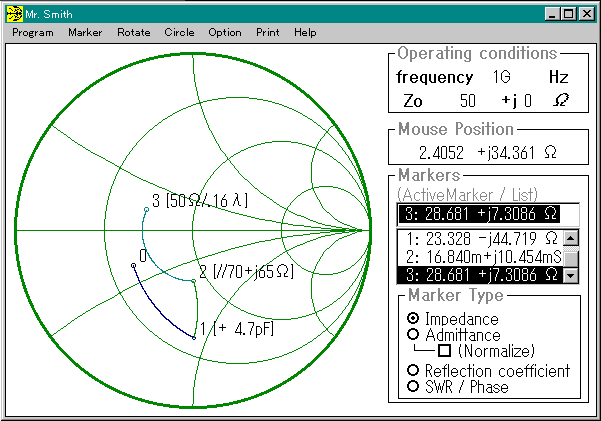Click the marker list scroll up arrow
The height and width of the screenshot is (421, 601).
point(571,238)
